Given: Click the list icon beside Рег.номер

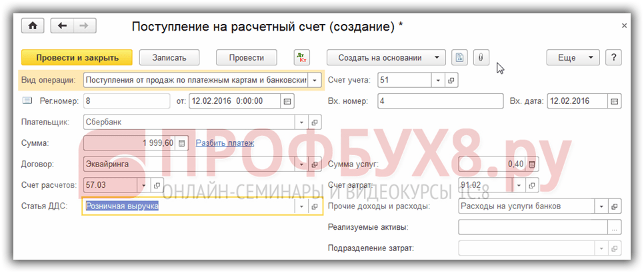Looking at the screenshot, I should 27,101.
